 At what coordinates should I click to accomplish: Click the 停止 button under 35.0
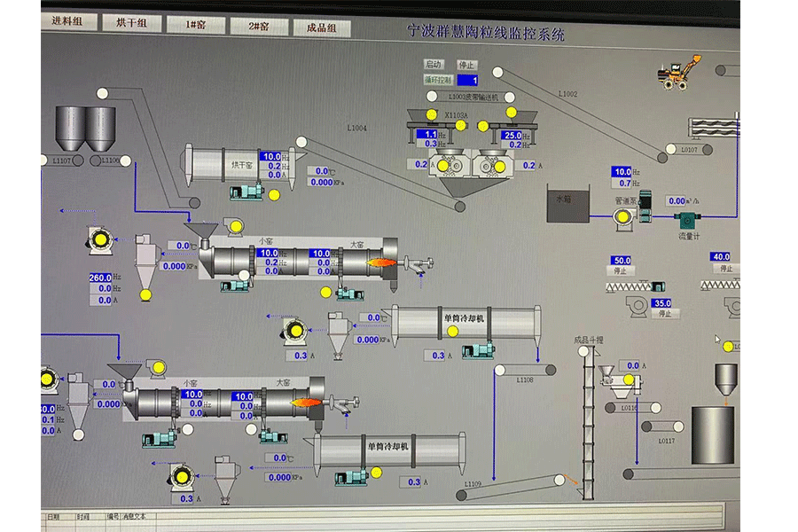666,314
